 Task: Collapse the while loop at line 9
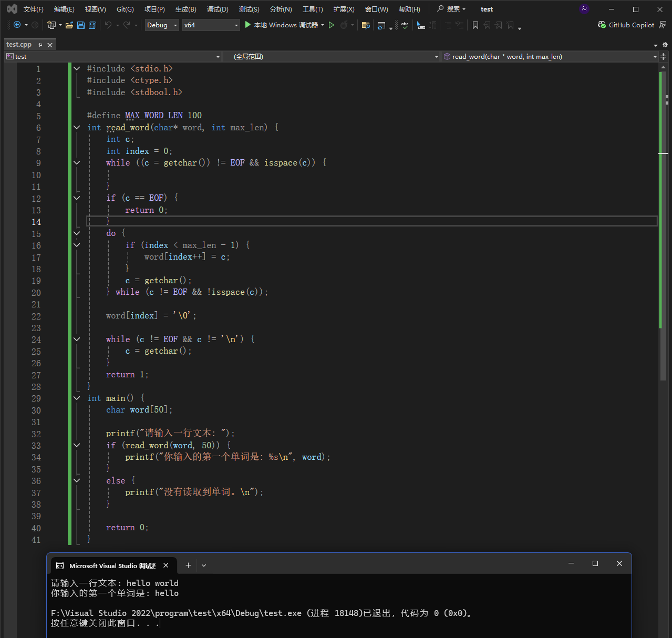(x=77, y=162)
